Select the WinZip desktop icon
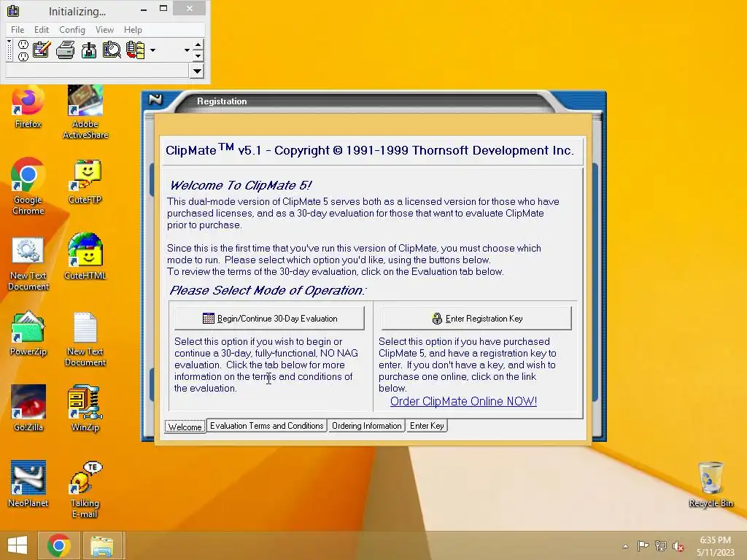This screenshot has width=747, height=560. click(85, 408)
